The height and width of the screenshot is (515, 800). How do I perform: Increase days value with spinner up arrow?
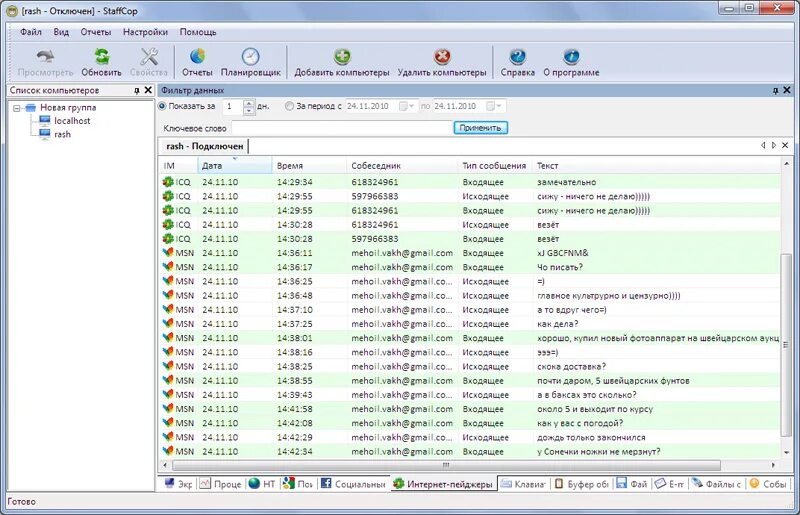[x=248, y=103]
